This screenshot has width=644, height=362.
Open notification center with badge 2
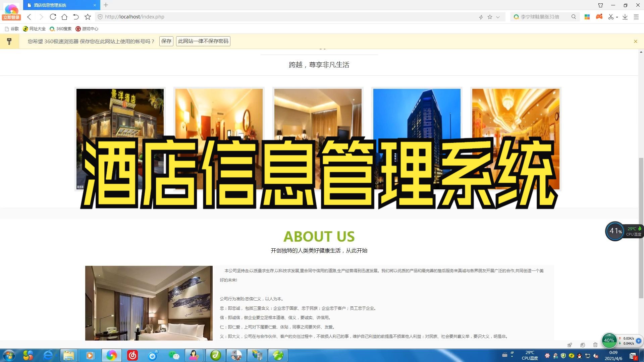(x=633, y=356)
